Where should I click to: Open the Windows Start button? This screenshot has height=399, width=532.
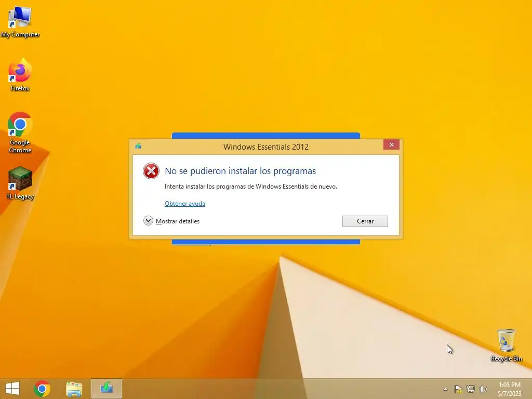click(x=12, y=389)
